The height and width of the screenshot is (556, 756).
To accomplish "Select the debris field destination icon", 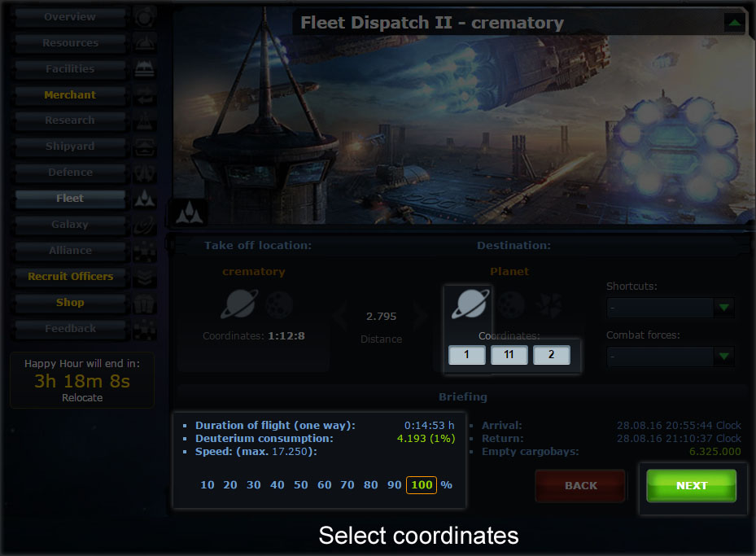I will coord(550,304).
